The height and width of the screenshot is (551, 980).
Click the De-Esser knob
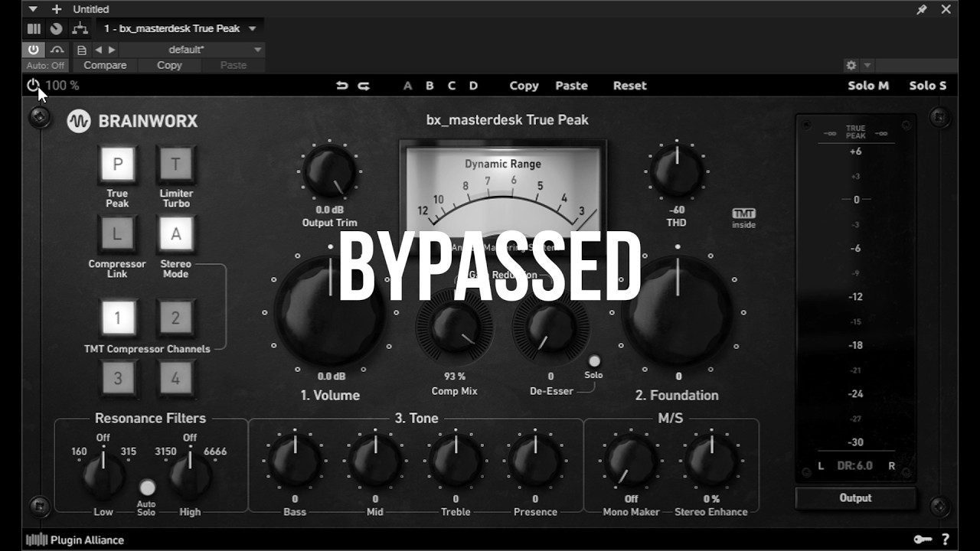click(x=550, y=327)
